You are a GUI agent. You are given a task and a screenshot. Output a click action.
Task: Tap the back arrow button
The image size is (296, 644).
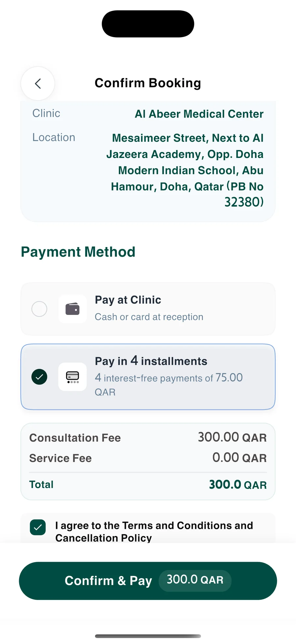click(38, 84)
